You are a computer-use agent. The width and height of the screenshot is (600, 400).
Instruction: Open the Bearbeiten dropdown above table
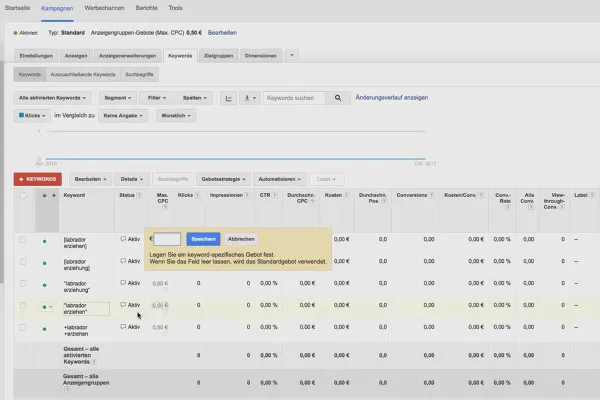coord(90,179)
